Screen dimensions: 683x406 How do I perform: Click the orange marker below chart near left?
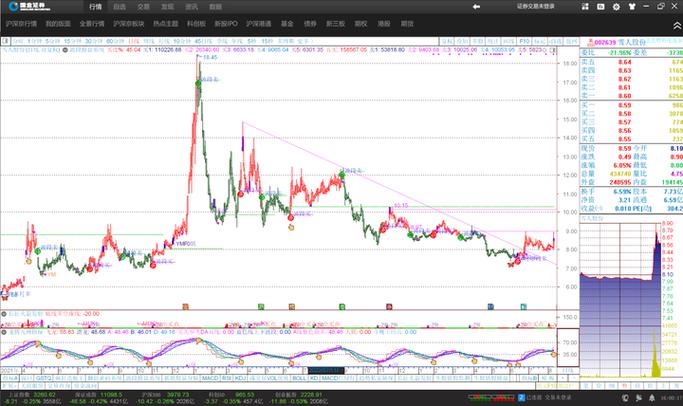(x=186, y=307)
